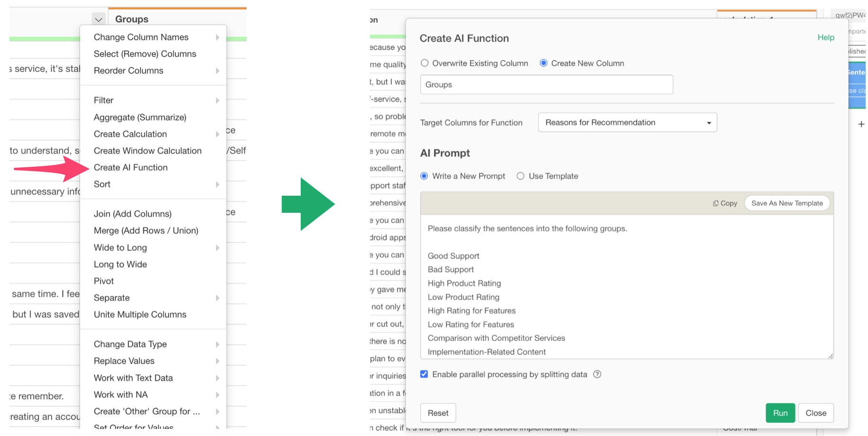
Task: Select the Write a New Prompt option
Action: pyautogui.click(x=424, y=176)
